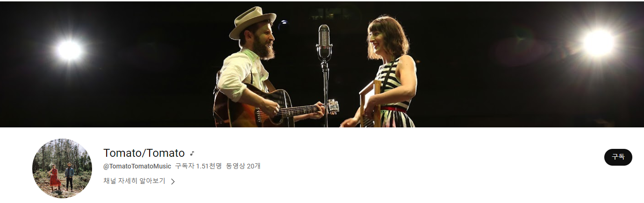This screenshot has width=644, height=203.
Task: Select the @TomatoTomatoMusic handle text
Action: tap(137, 166)
